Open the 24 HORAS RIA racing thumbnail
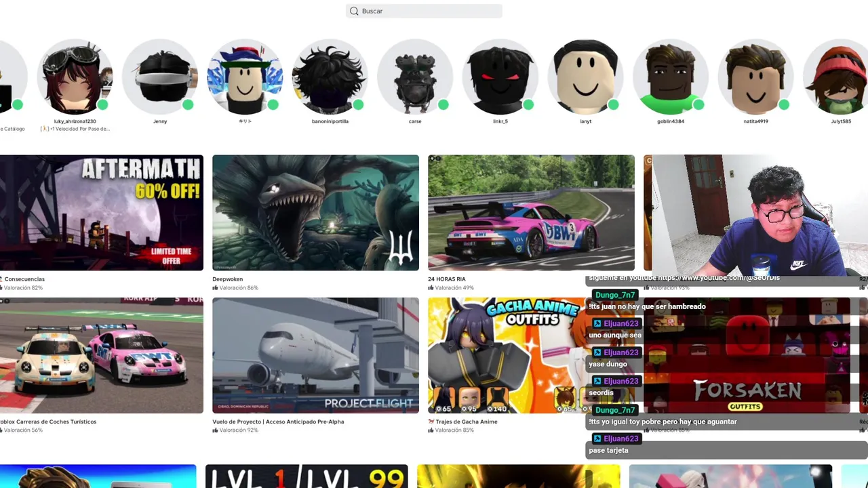The width and height of the screenshot is (868, 488). pyautogui.click(x=531, y=213)
